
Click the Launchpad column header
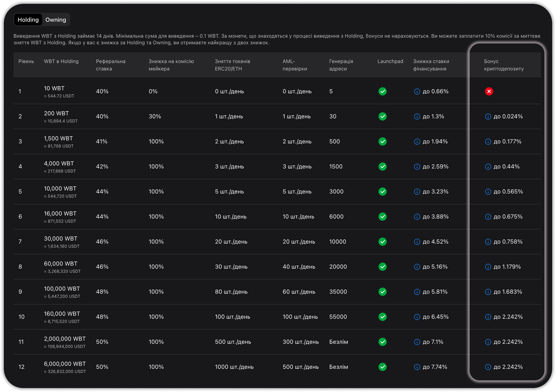click(390, 61)
